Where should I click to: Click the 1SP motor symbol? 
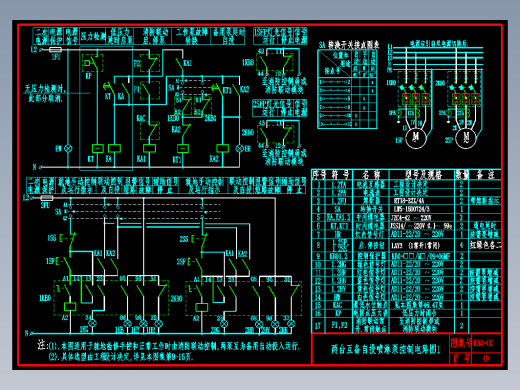point(416,137)
